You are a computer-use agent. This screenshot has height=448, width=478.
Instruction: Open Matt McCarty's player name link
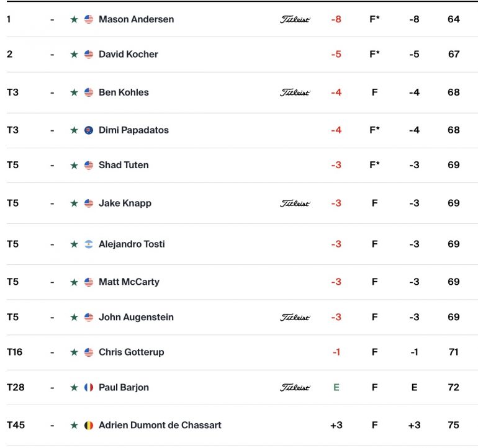(129, 282)
